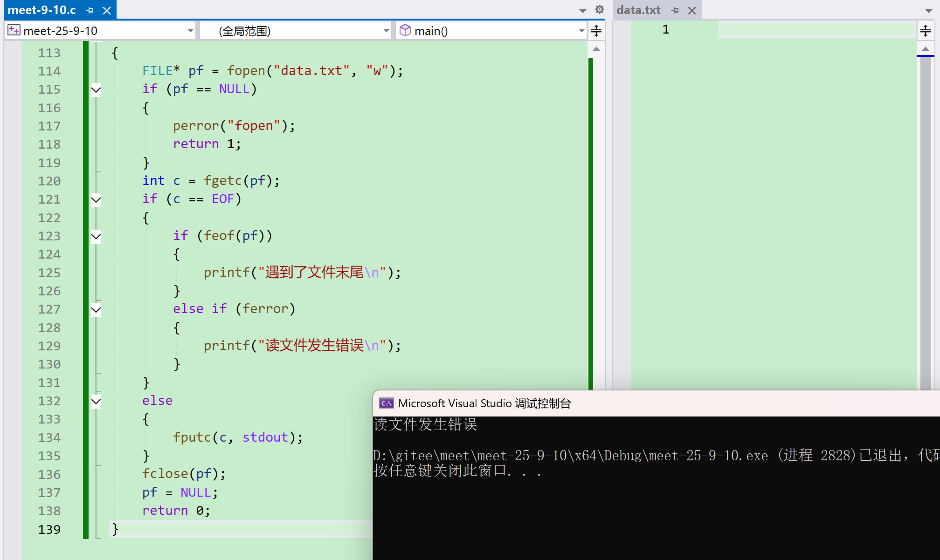Click the 'return 0;' statement
Viewport: 940px width, 560px height.
[x=176, y=511]
